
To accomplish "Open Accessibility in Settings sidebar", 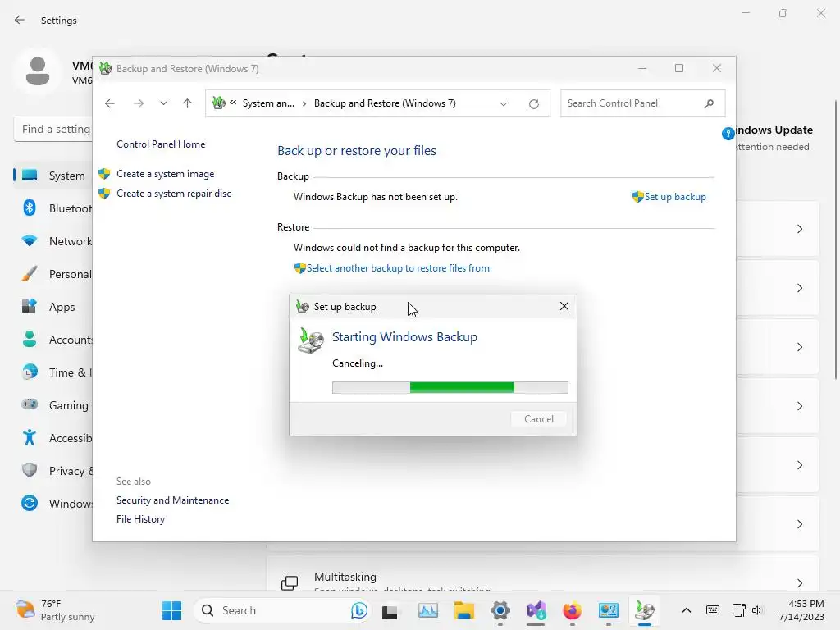I will 53,438.
